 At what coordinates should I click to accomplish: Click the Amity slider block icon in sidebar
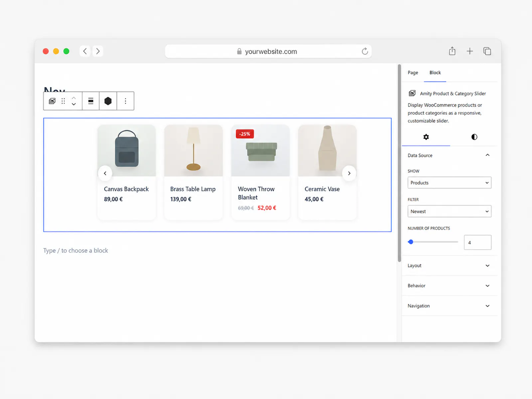(412, 93)
